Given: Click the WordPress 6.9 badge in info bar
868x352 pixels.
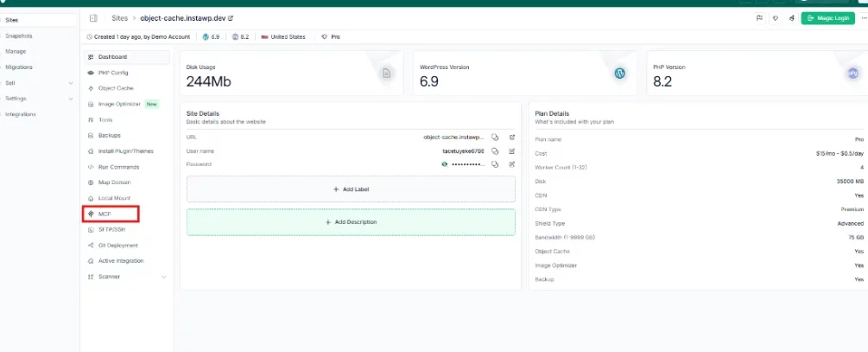Looking at the screenshot, I should click(212, 36).
